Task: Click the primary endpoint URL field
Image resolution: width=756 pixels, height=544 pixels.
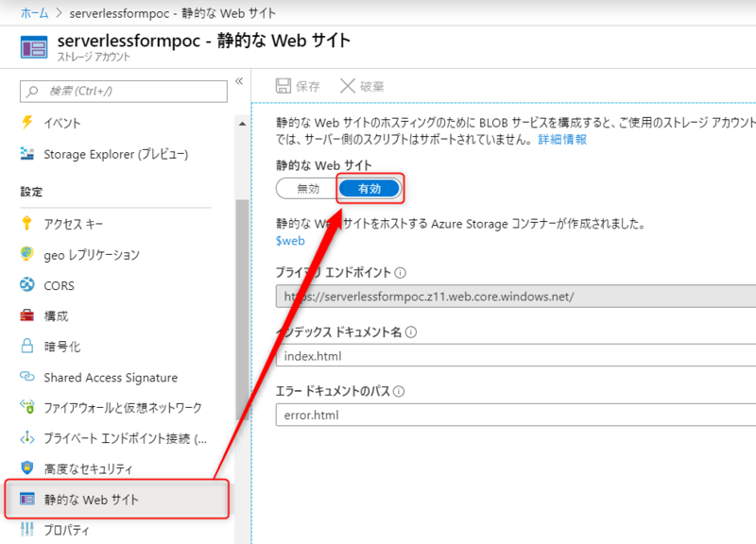Action: click(516, 297)
